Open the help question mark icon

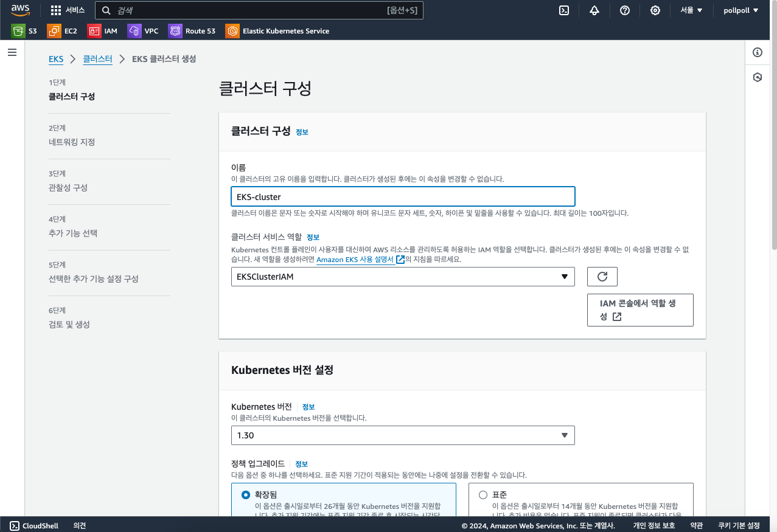click(x=625, y=10)
